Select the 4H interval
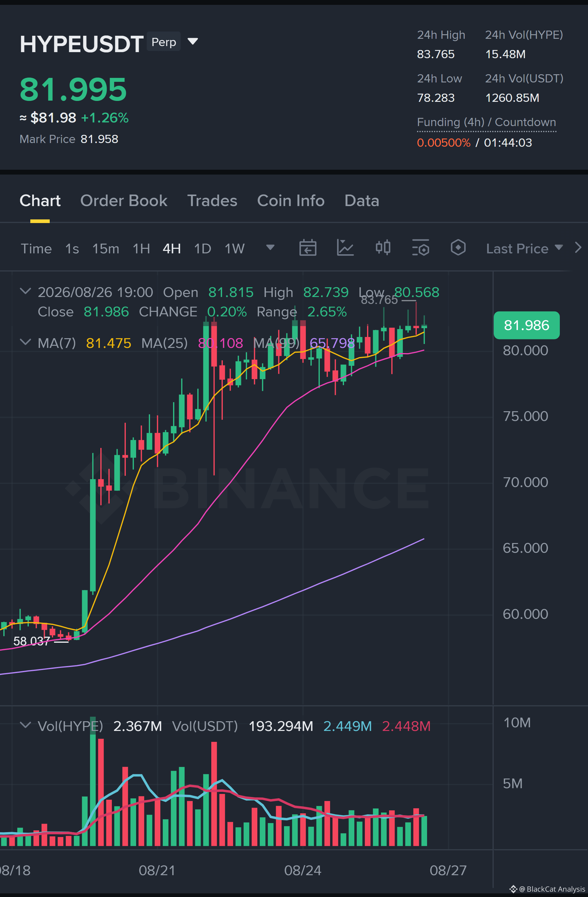The image size is (588, 897). [x=172, y=249]
